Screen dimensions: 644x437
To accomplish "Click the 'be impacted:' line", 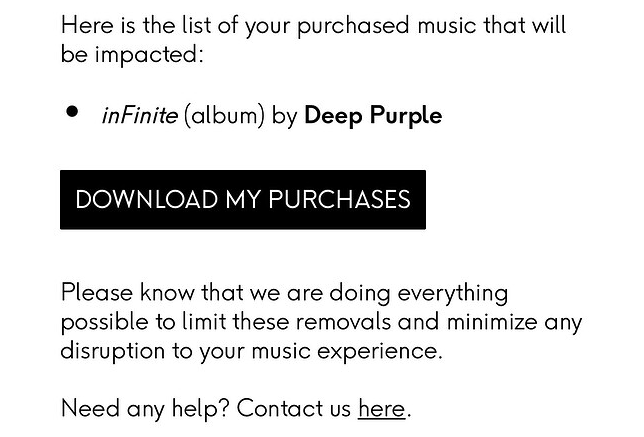I will 132,55.
